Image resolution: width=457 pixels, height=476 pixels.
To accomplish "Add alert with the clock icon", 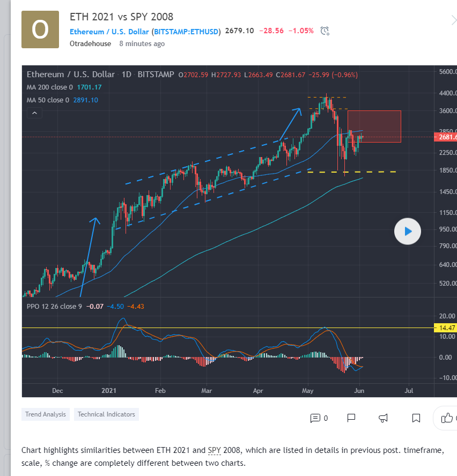I will coord(325,31).
